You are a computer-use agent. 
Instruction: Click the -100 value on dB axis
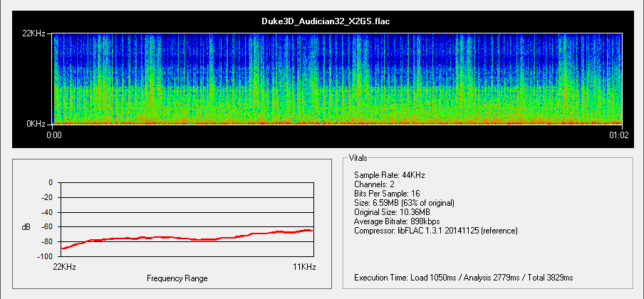coord(44,256)
